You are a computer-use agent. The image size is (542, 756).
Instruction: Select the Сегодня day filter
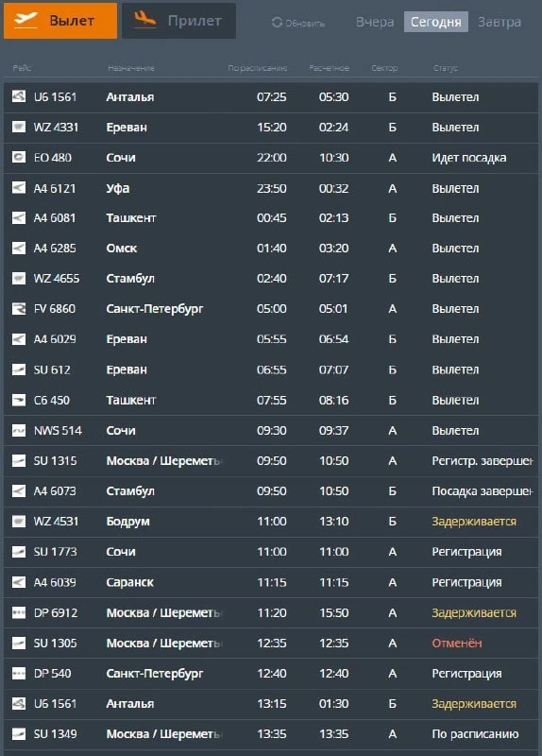tap(436, 22)
